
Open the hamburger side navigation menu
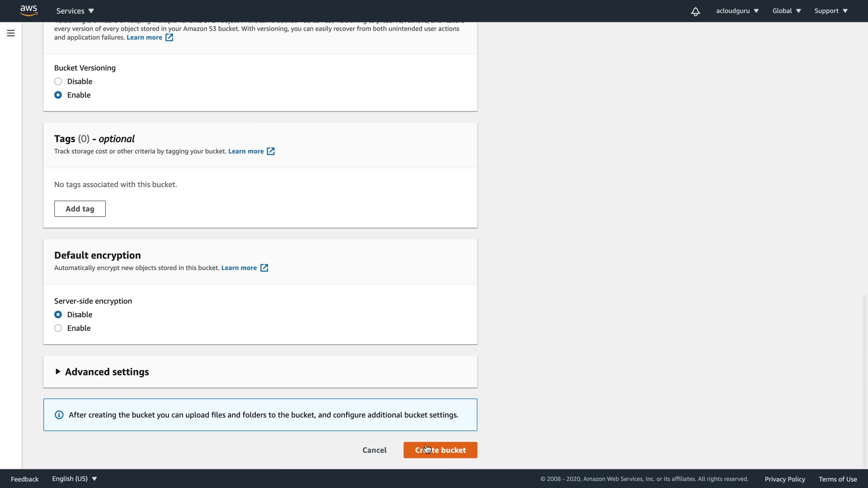click(x=11, y=33)
